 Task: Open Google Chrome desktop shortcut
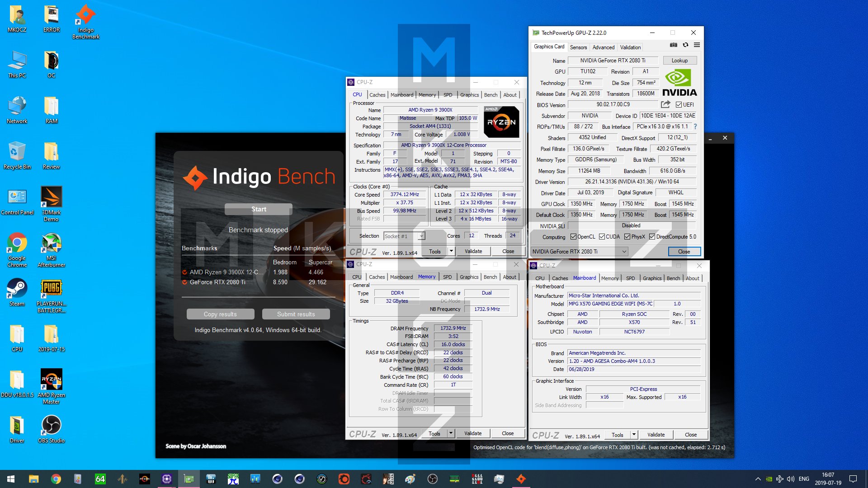[x=17, y=250]
